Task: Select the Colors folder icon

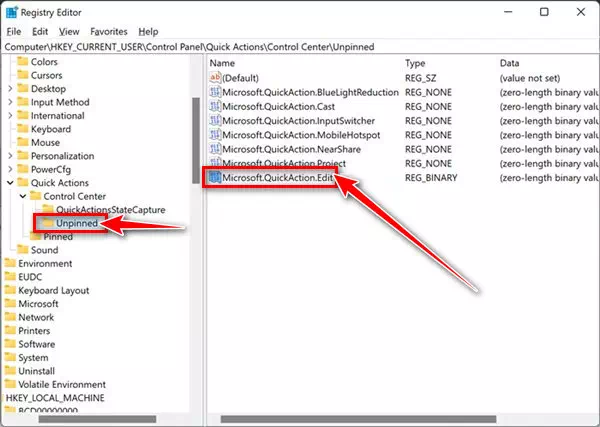Action: 23,61
